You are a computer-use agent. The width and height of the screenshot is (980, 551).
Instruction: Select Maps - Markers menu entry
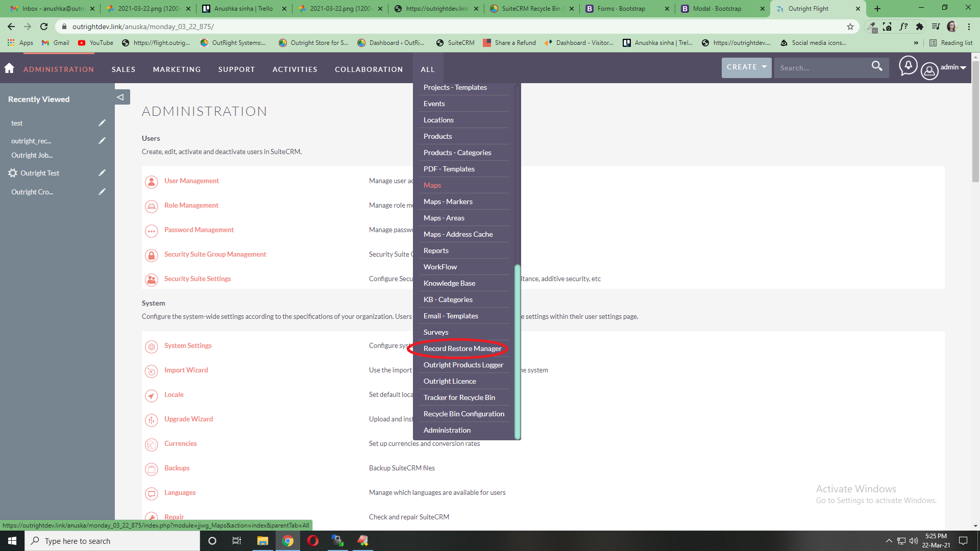pos(448,202)
